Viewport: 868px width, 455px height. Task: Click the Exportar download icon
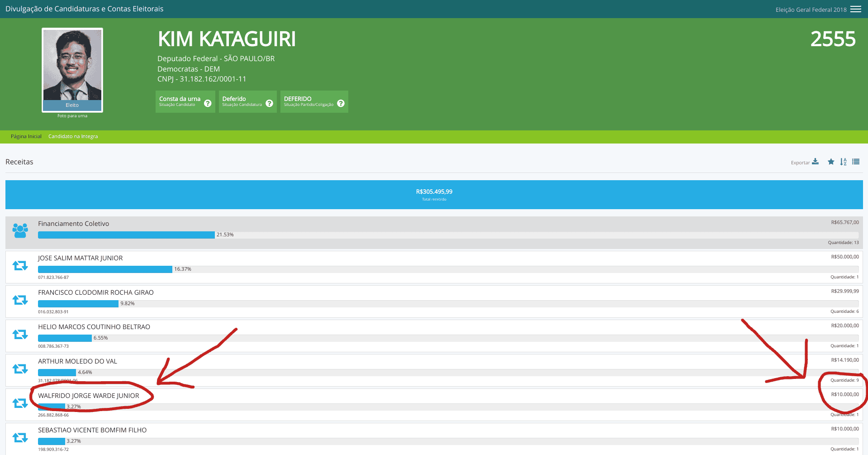tap(815, 162)
